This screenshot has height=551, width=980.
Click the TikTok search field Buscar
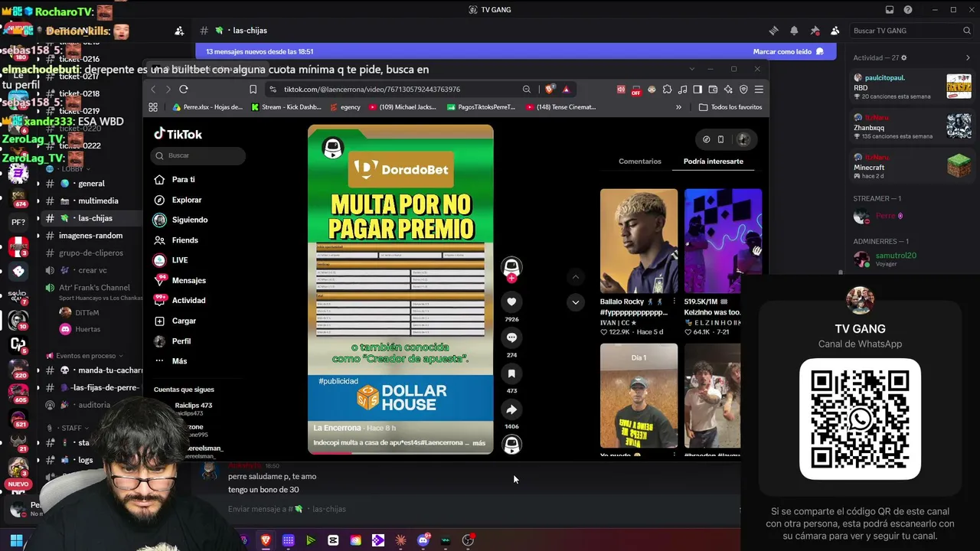pos(198,155)
